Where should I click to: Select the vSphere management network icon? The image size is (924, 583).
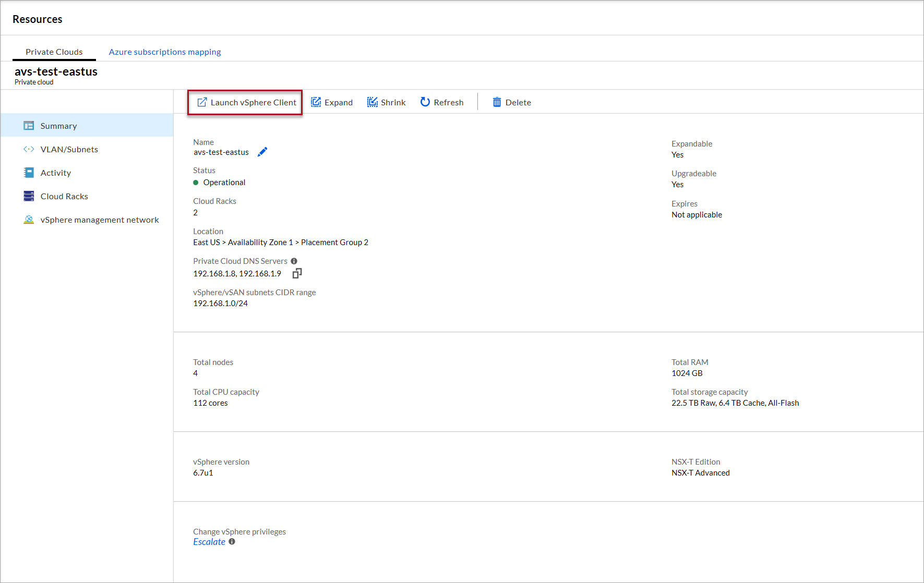coord(29,220)
